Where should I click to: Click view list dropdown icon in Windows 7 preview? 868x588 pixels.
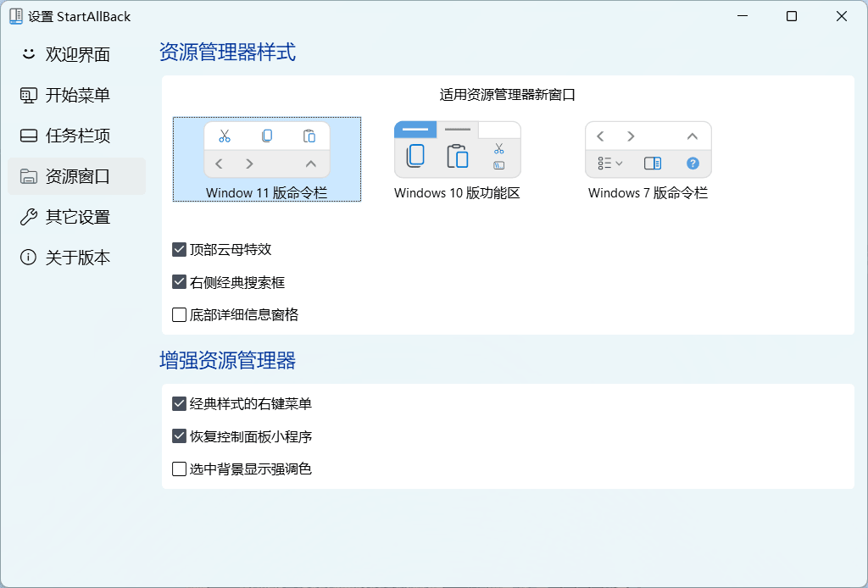pyautogui.click(x=610, y=164)
